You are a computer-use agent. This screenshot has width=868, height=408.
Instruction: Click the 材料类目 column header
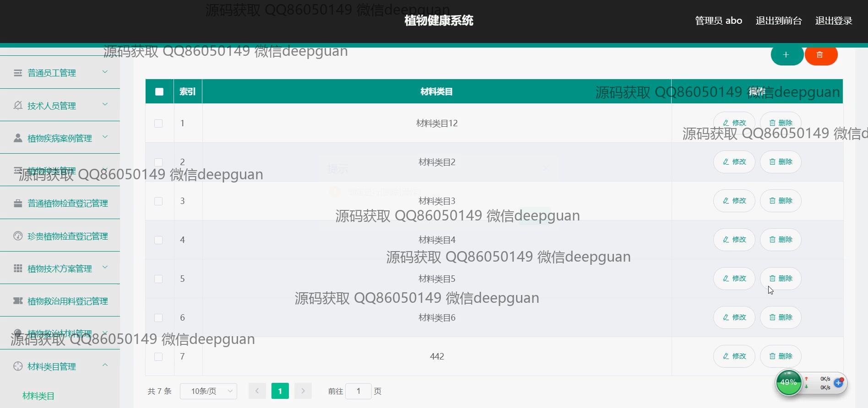437,91
